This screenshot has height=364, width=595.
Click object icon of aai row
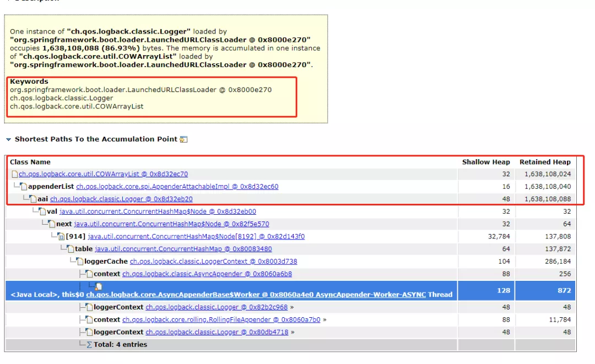tap(34, 199)
